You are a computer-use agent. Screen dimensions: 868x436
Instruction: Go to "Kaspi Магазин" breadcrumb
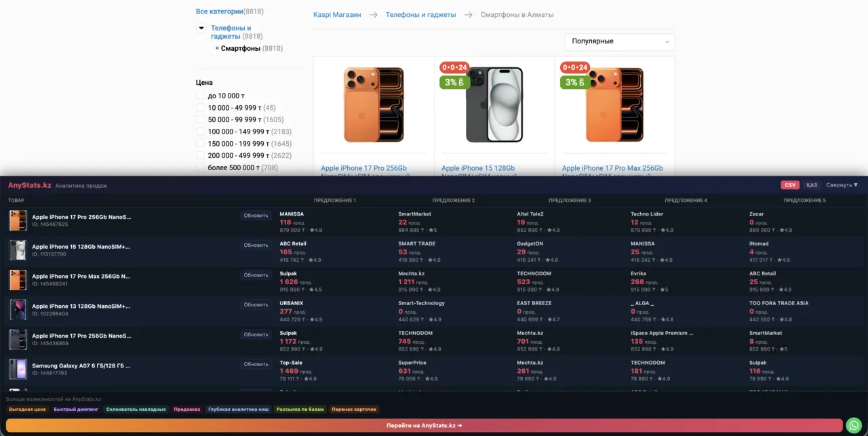coord(337,14)
